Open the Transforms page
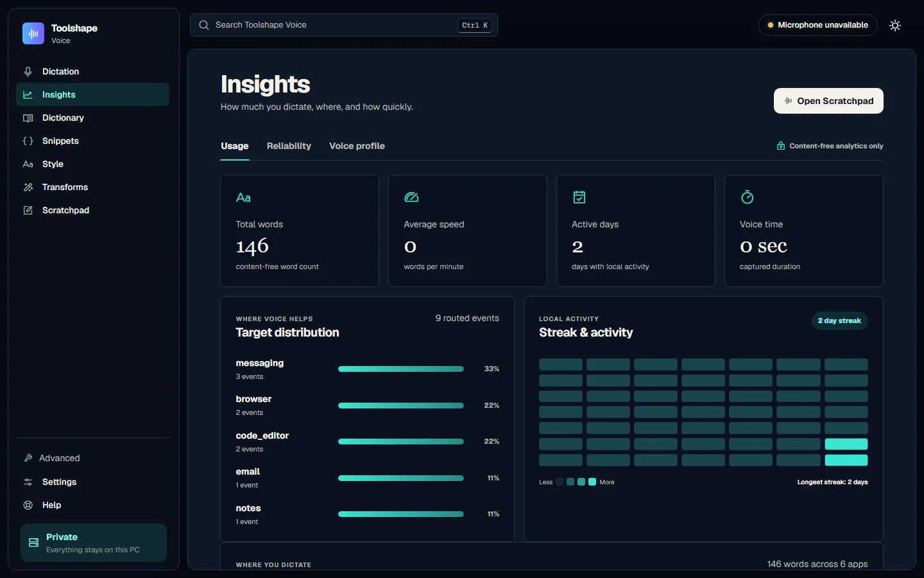 click(92, 187)
